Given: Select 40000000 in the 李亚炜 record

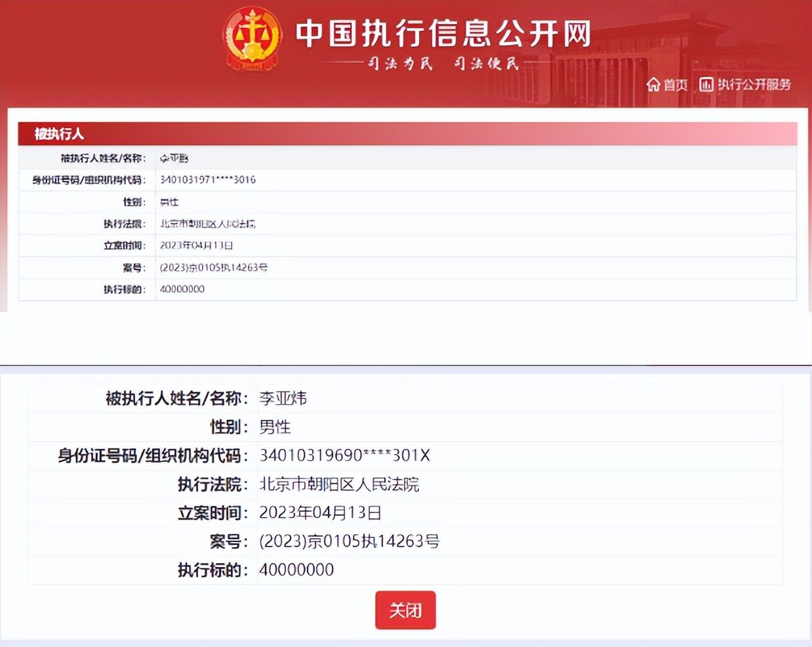Looking at the screenshot, I should pos(296,570).
